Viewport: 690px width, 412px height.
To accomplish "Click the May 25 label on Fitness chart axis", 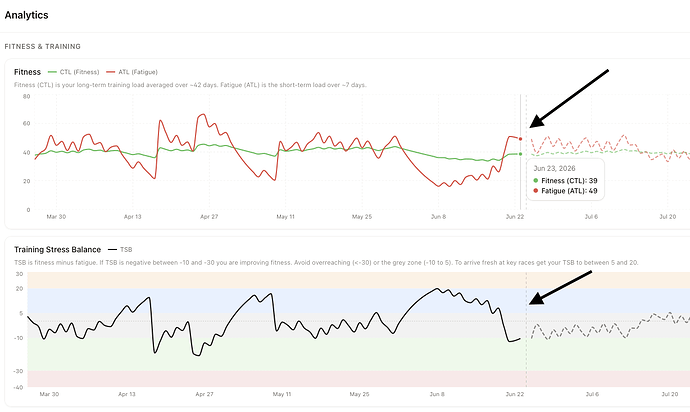I will [362, 217].
